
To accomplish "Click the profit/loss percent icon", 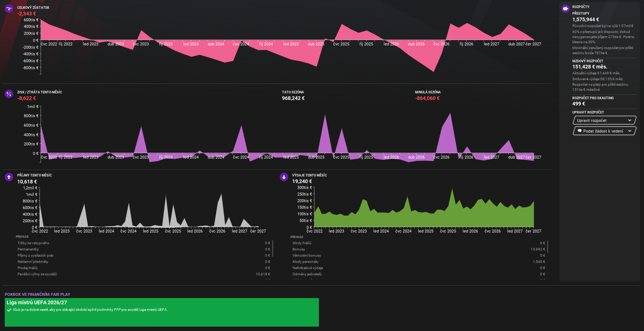I will pos(9,94).
